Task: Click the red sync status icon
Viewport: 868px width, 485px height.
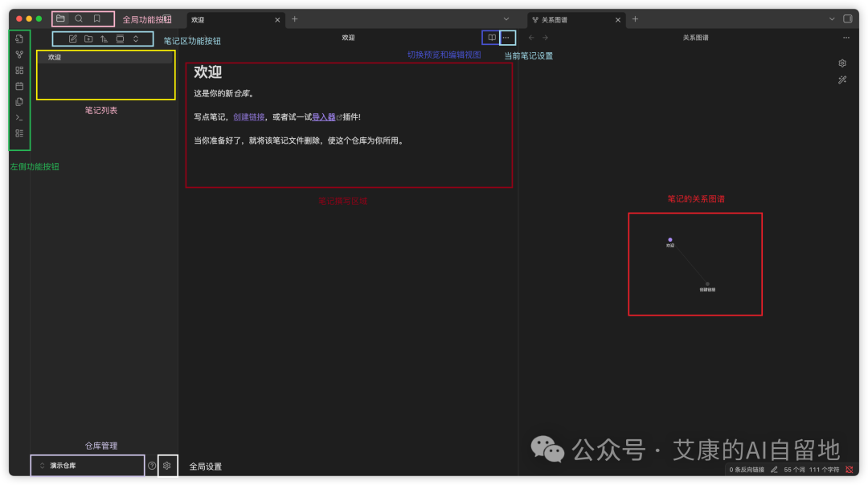Action: [850, 470]
